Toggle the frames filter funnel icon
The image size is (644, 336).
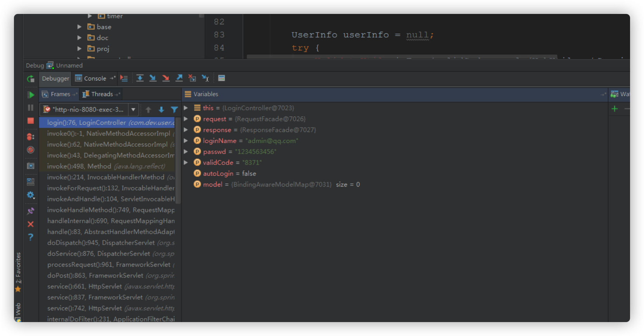[174, 110]
